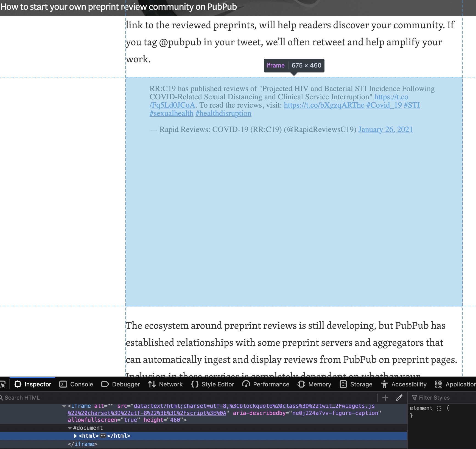The image size is (476, 449).
Task: Open the January 26, 2021 tweet link
Action: (x=385, y=129)
